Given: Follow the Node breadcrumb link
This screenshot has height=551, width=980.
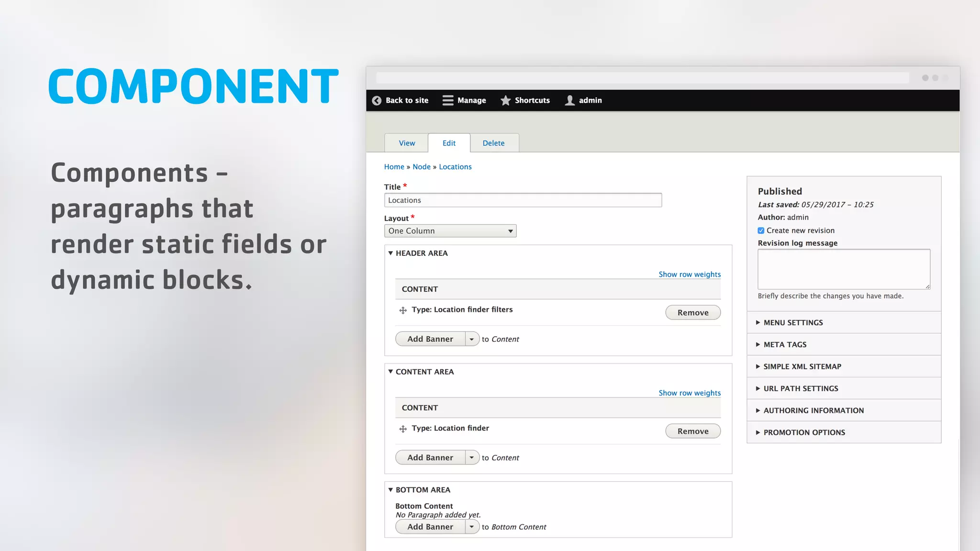Looking at the screenshot, I should [x=422, y=167].
